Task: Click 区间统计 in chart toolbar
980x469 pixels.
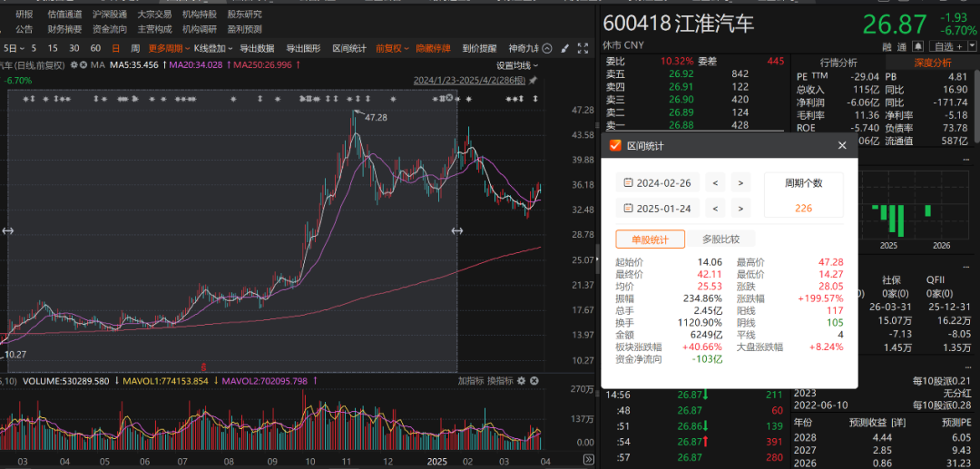Action: click(x=349, y=48)
